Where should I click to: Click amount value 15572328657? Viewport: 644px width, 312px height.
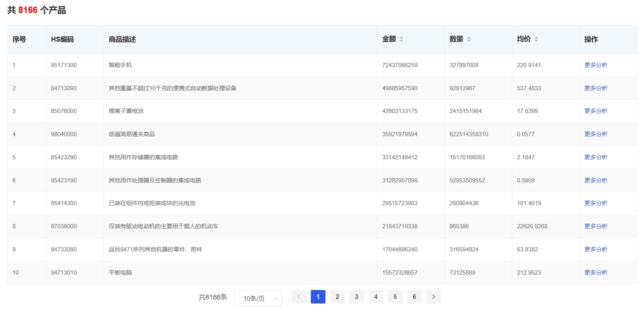(x=400, y=273)
